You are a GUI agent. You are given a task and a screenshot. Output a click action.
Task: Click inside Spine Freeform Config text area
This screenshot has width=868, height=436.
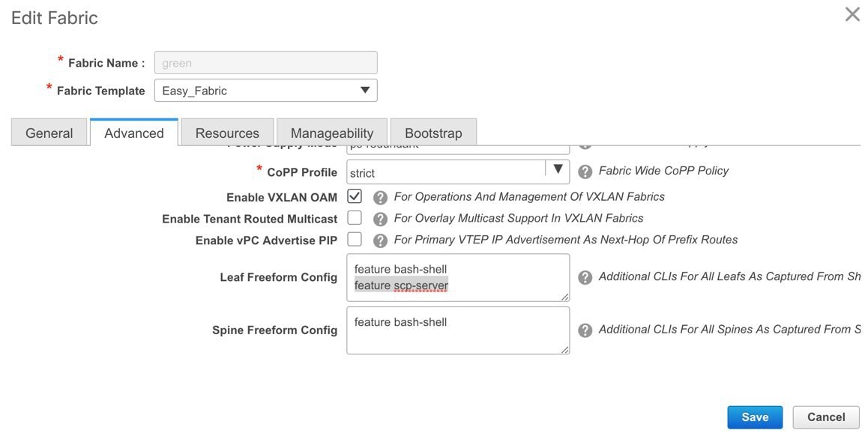pyautogui.click(x=458, y=330)
